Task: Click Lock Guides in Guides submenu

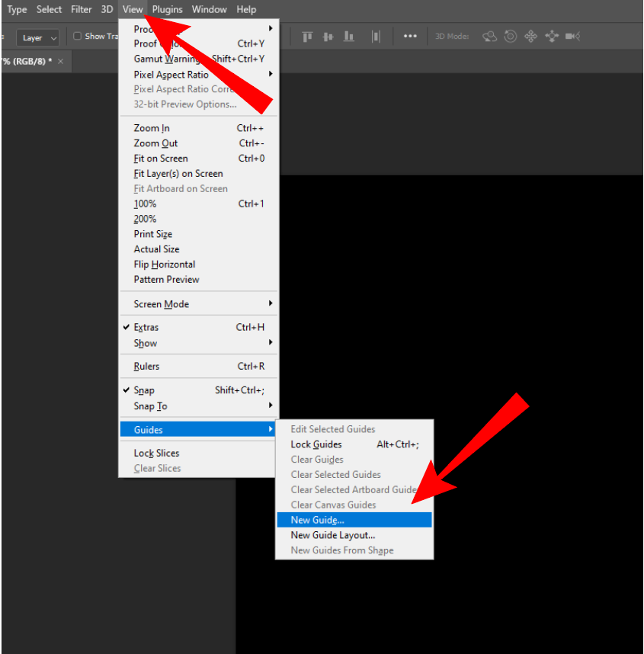Action: pos(316,444)
